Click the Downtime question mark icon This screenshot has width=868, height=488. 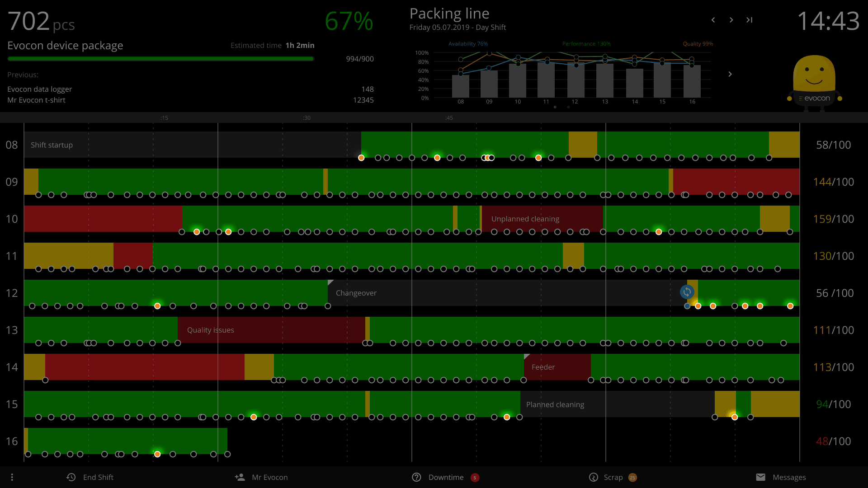[x=416, y=477]
